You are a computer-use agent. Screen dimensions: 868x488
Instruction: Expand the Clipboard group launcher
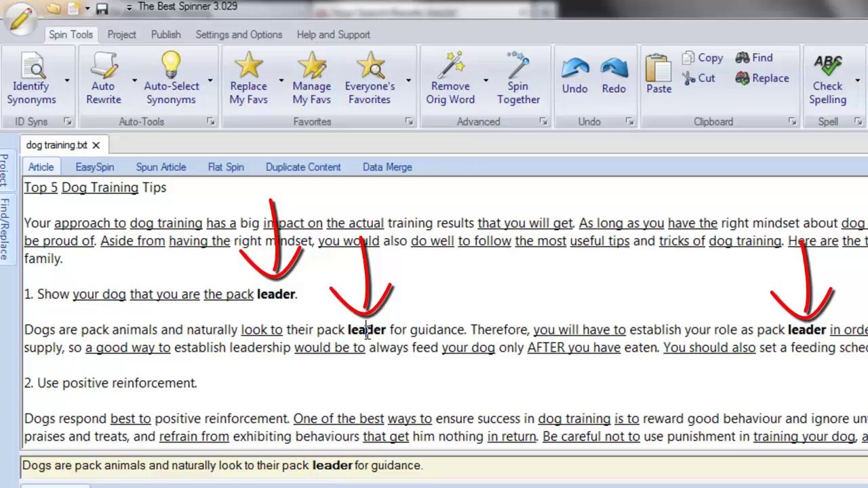click(792, 121)
